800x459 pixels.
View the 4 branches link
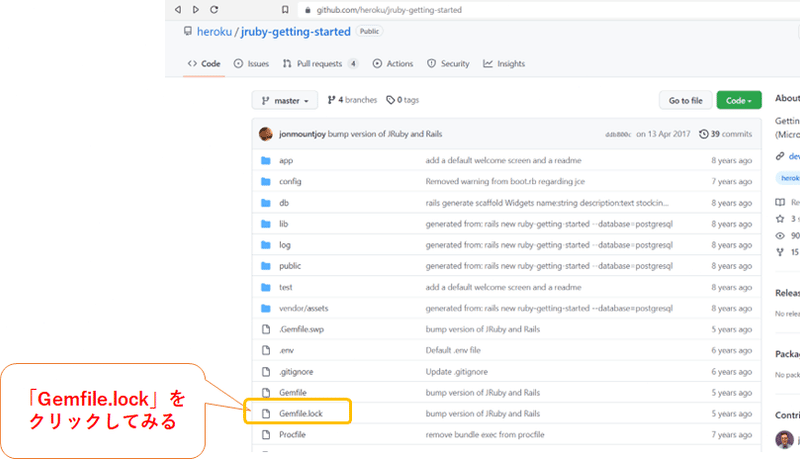click(x=352, y=100)
